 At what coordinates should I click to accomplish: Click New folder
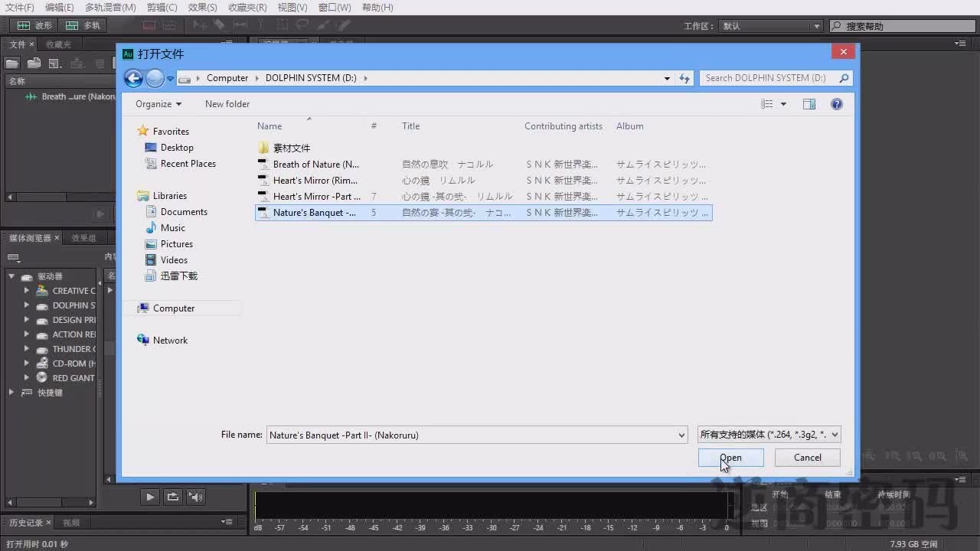pyautogui.click(x=227, y=104)
